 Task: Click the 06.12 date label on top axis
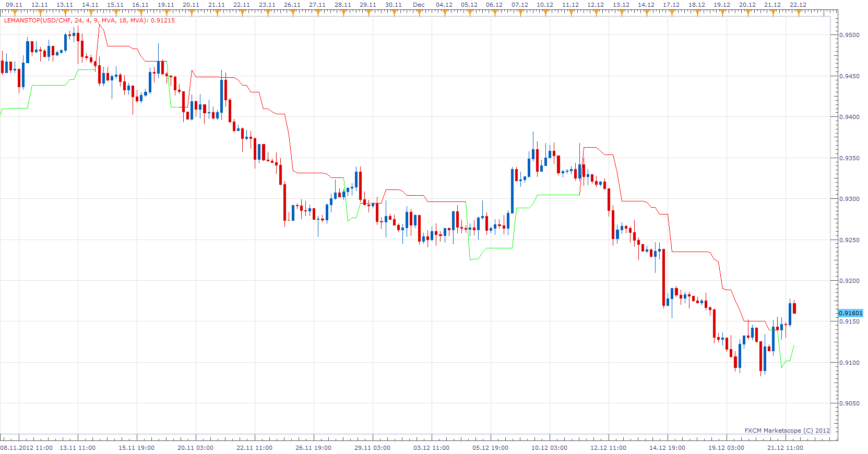494,5
